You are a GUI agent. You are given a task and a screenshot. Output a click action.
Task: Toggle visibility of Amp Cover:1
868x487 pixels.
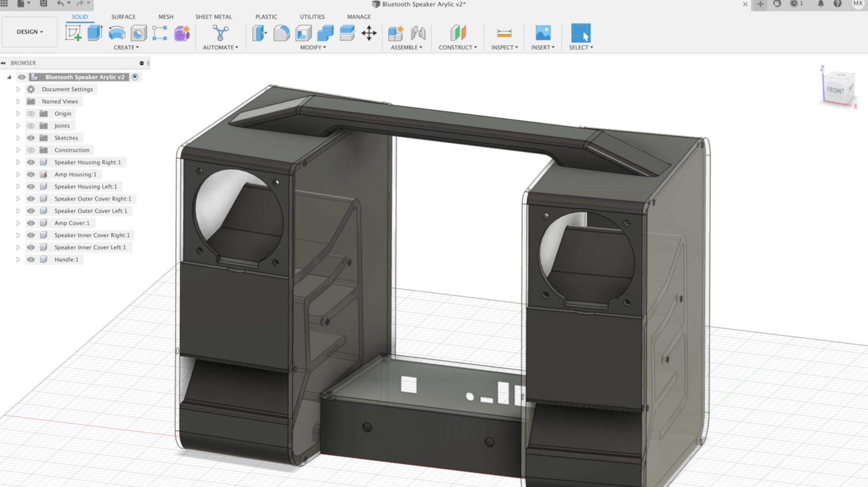(x=31, y=223)
